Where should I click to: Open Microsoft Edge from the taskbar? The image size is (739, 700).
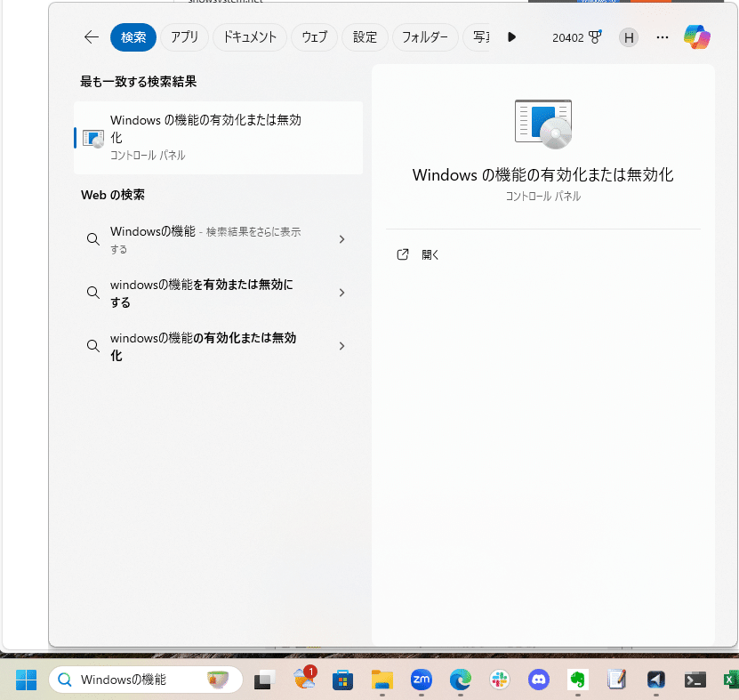461,680
